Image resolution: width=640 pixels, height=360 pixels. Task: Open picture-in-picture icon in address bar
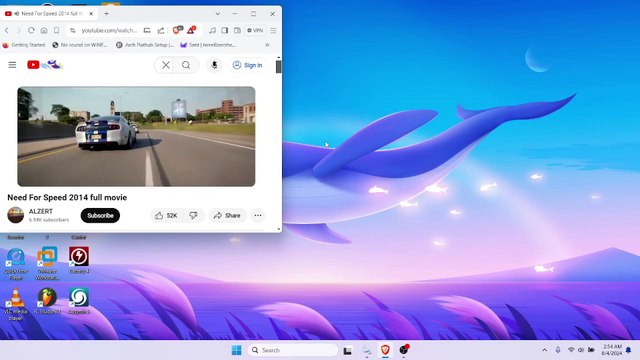147,30
